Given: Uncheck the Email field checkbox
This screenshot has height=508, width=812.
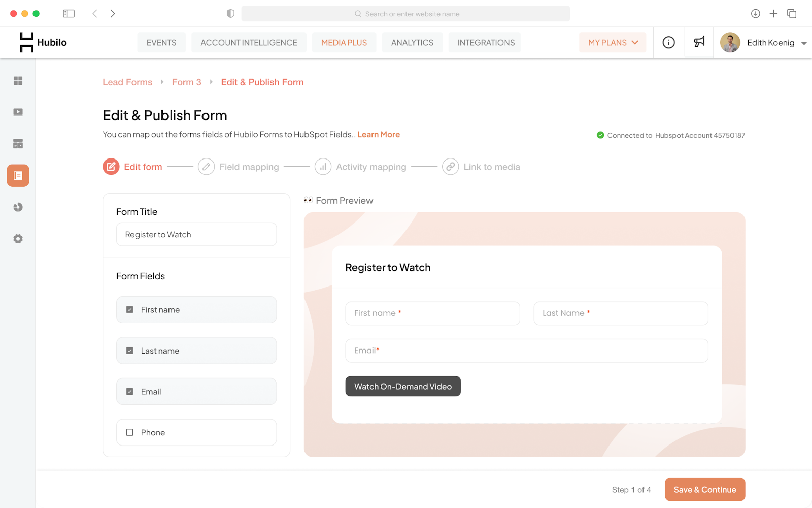Looking at the screenshot, I should 130,392.
